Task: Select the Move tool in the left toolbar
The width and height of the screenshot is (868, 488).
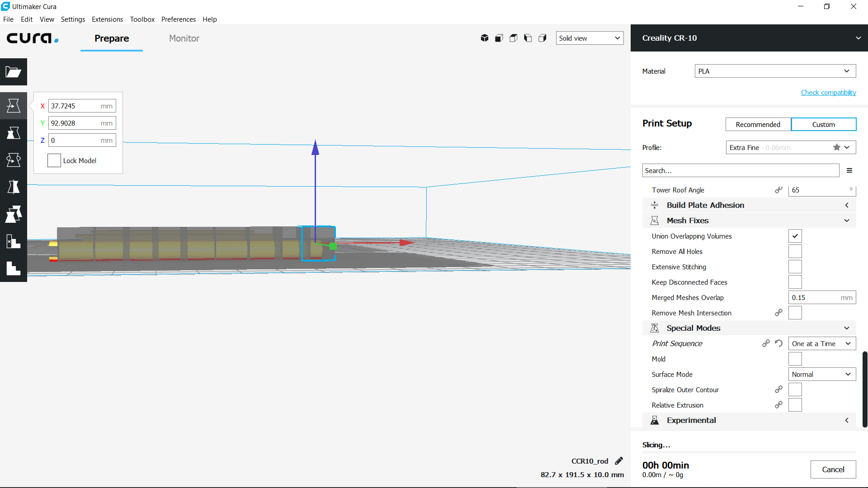Action: [14, 105]
